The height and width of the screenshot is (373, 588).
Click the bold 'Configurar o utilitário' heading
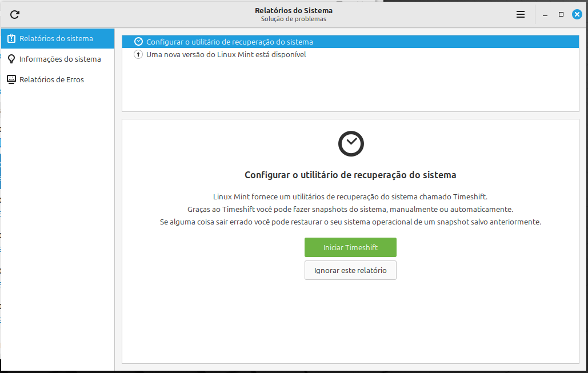click(350, 175)
